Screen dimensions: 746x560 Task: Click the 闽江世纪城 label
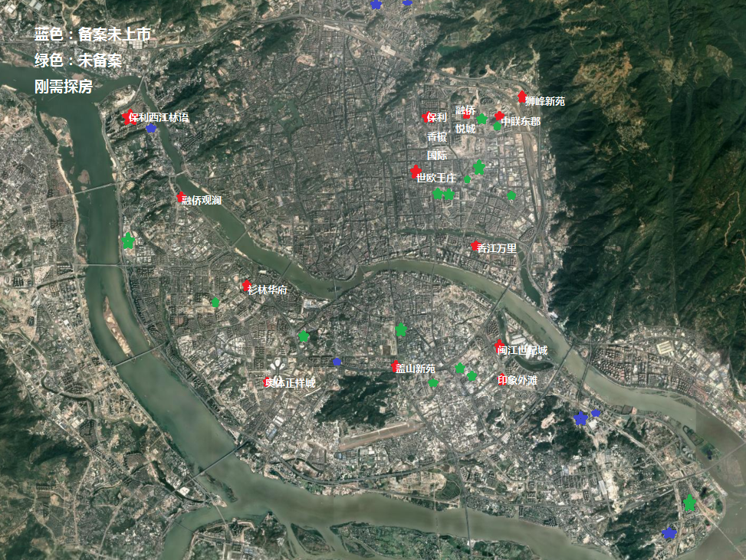pos(522,350)
